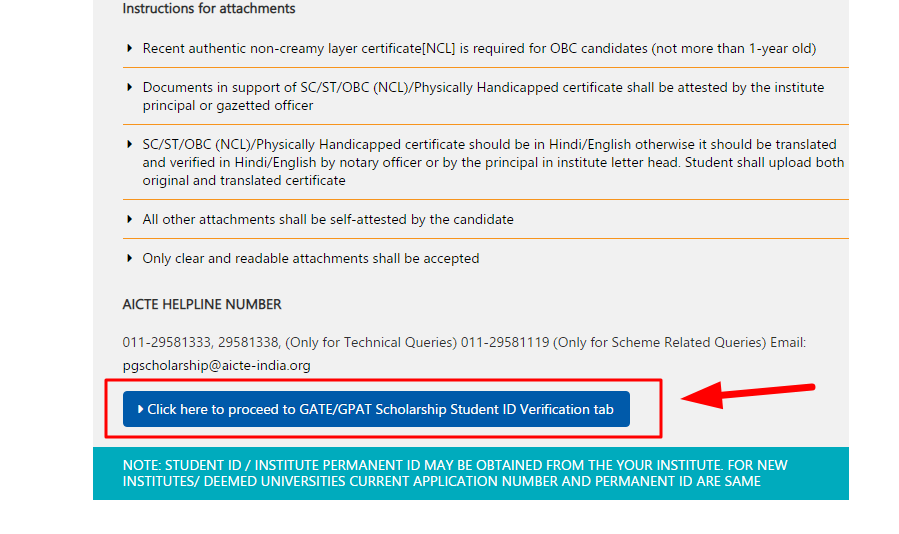Click bullet arrow beside 'All other attachments' item

[130, 219]
